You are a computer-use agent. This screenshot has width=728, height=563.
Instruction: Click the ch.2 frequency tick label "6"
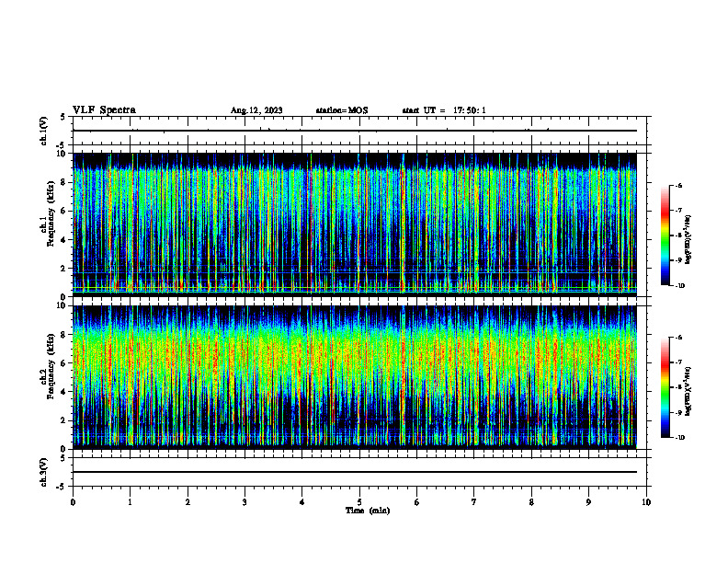coord(63,363)
